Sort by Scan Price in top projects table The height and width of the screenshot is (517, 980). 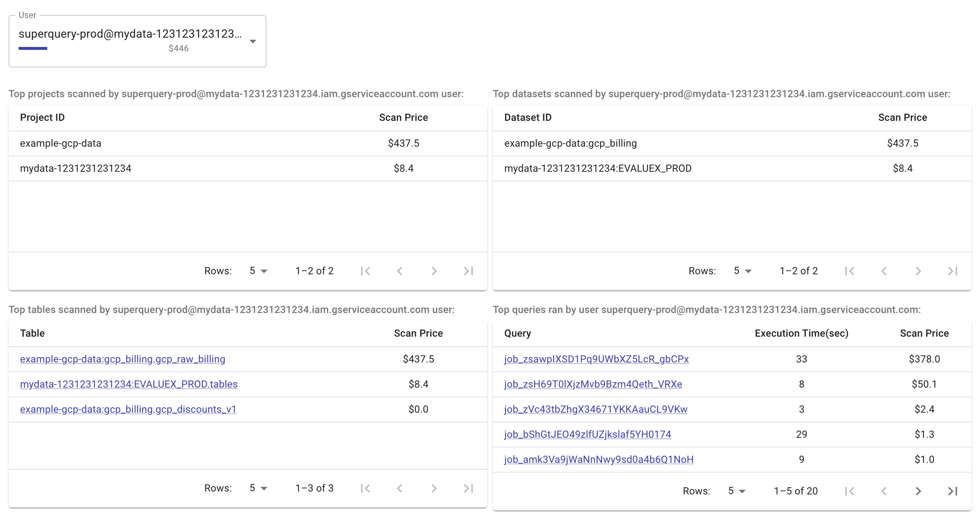(x=403, y=117)
